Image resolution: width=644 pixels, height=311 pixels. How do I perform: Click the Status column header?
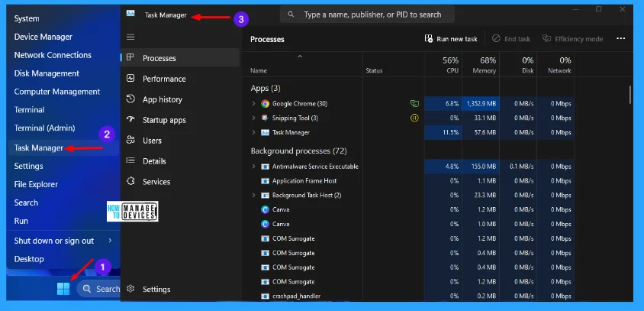[394, 65]
